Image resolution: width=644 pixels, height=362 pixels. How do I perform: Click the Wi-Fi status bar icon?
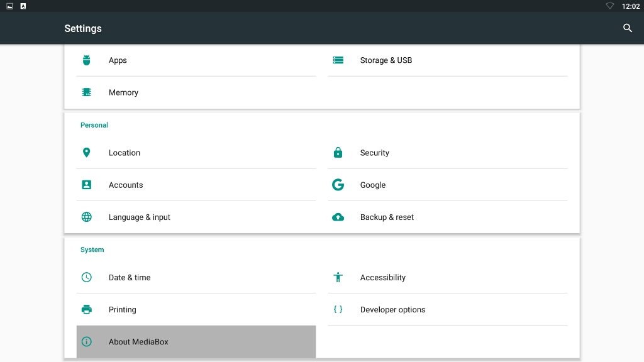(x=609, y=6)
